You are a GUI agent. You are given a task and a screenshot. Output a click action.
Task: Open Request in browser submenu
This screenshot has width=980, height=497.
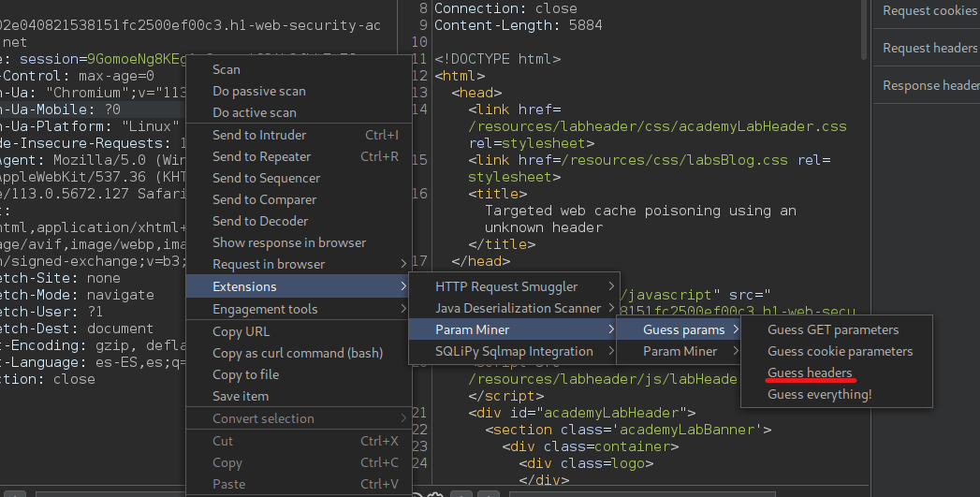tap(269, 264)
